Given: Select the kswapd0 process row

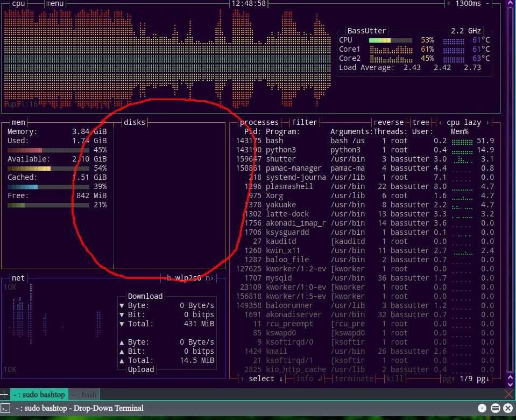Looking at the screenshot, I should click(x=365, y=333).
